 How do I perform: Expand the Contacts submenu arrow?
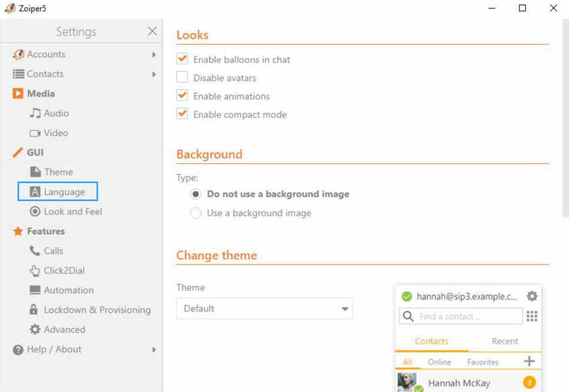tap(154, 74)
